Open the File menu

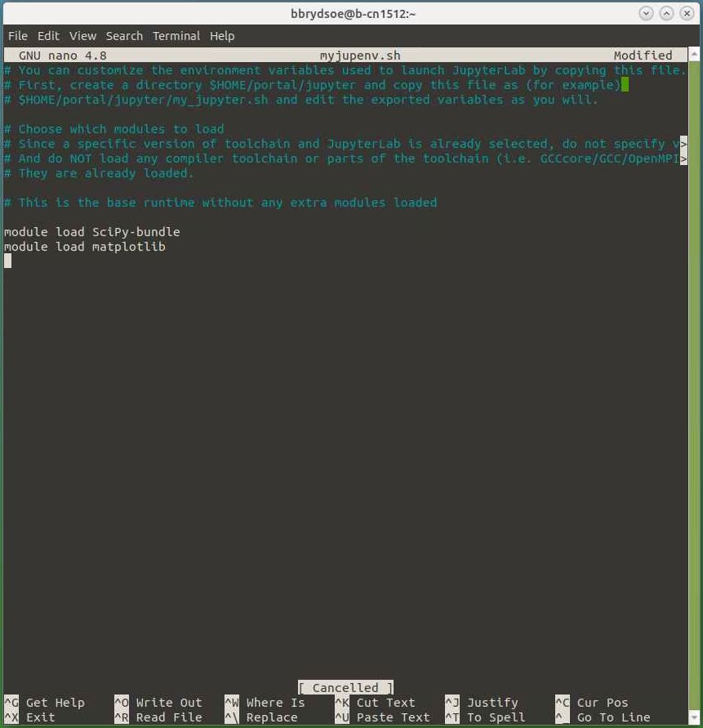tap(18, 36)
